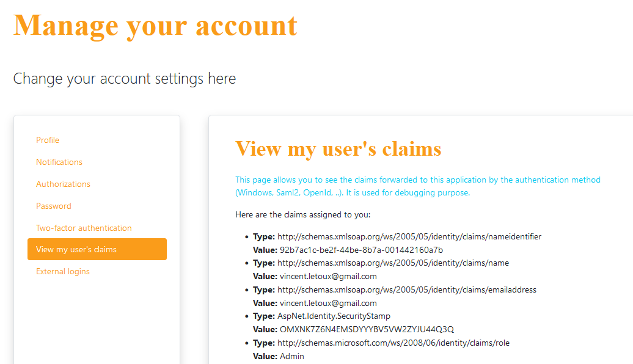Open Two-factor authentication settings
The image size is (633, 364).
coord(84,228)
